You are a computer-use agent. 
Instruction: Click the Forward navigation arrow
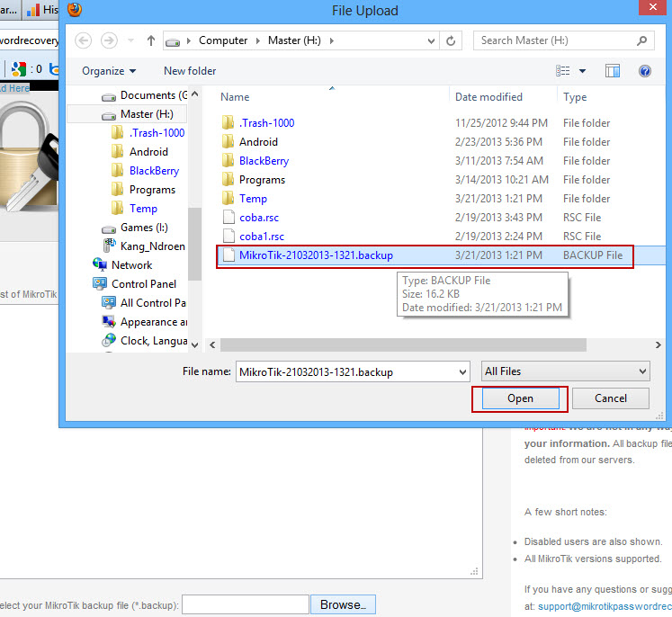pyautogui.click(x=109, y=40)
